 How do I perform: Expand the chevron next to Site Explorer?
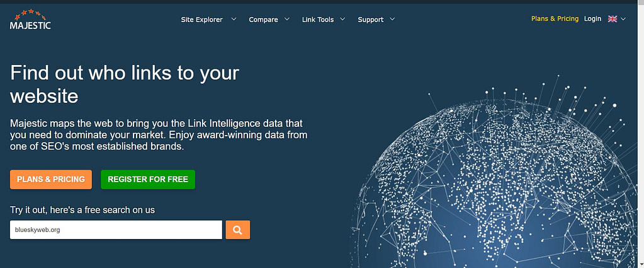[234, 19]
